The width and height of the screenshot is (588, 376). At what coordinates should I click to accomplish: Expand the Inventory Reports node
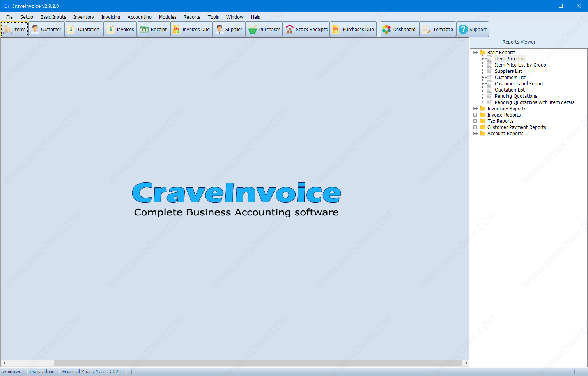[x=475, y=109]
